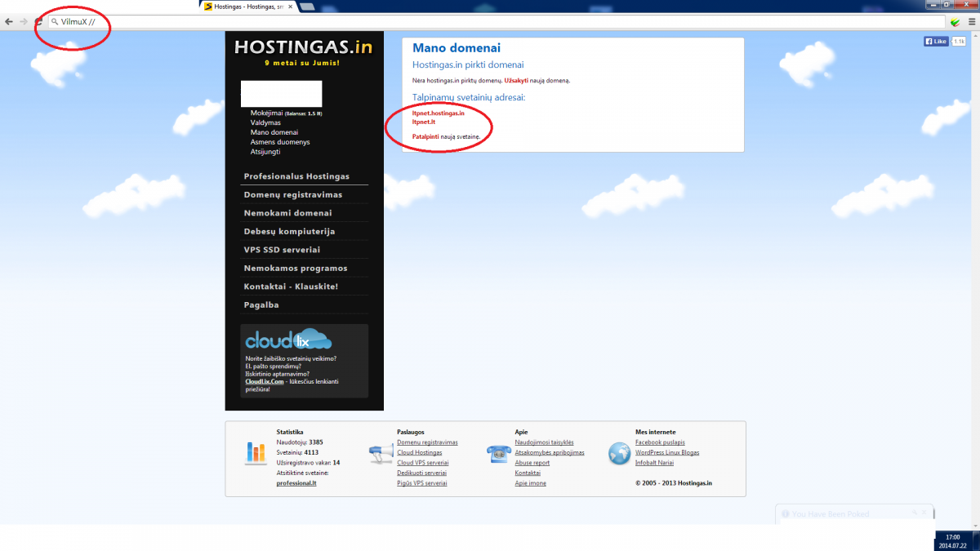980x551 pixels.
Task: Open Nemokamos programos menu item
Action: click(x=296, y=269)
